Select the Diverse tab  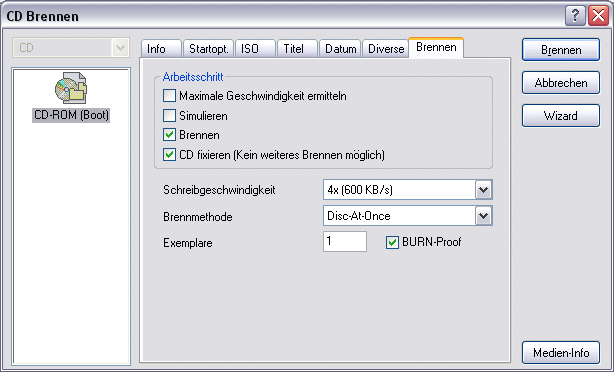(386, 49)
